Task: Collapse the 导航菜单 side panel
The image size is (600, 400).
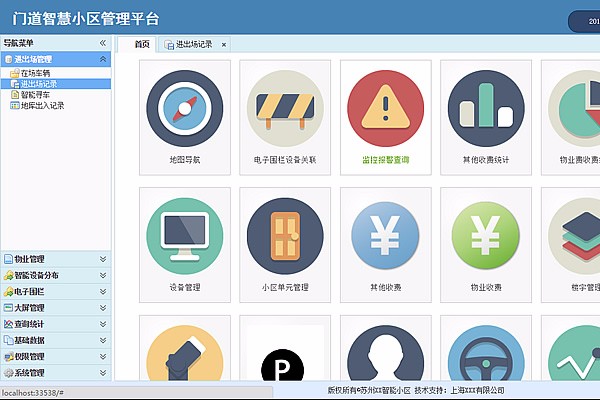Action: 103,43
